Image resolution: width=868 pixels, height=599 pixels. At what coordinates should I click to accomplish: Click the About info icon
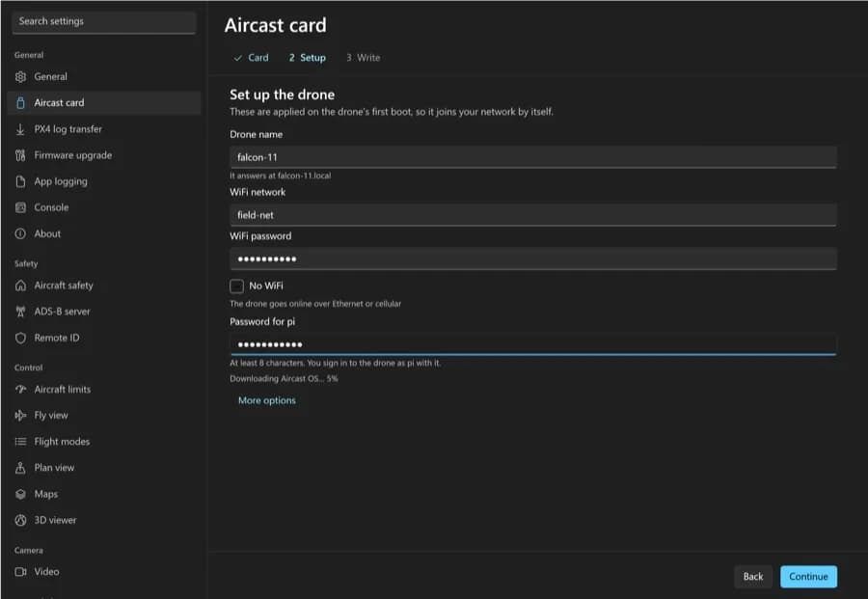[20, 233]
